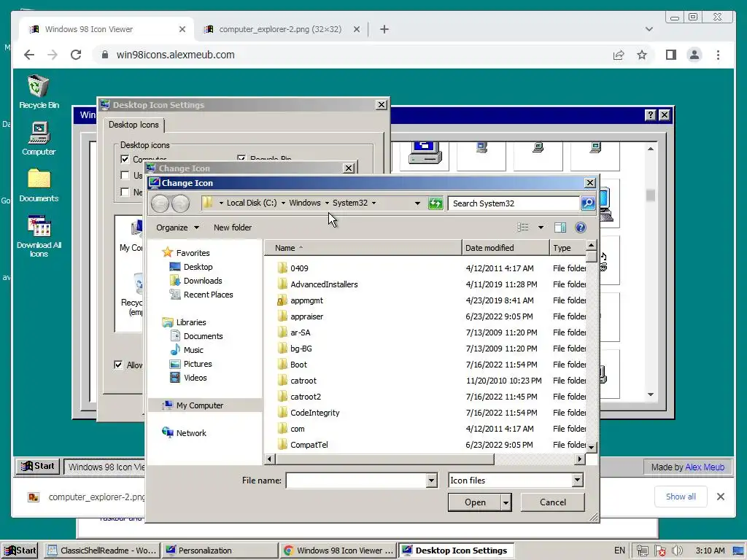Toggle the Allow themes checkbox
Image resolution: width=747 pixels, height=560 pixels.
[118, 365]
